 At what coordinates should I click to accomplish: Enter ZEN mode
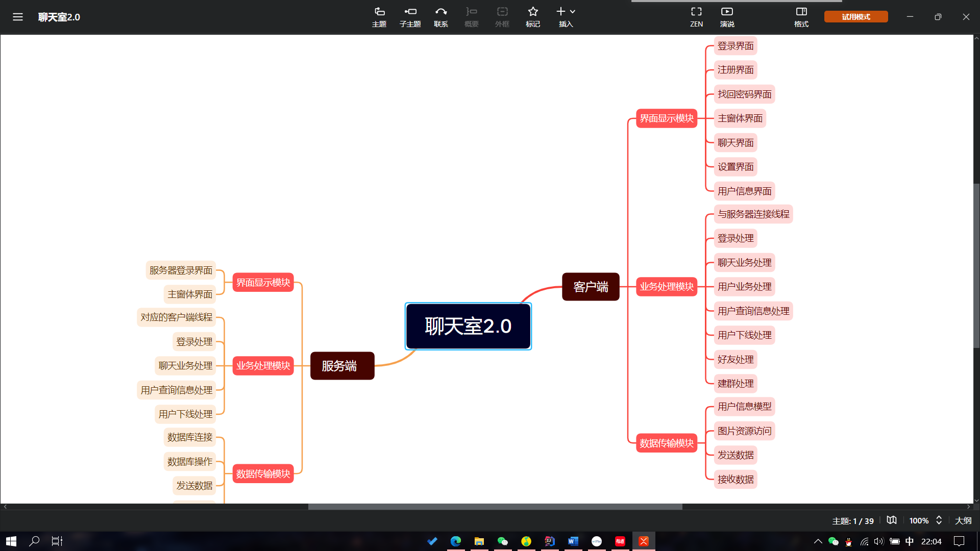[x=696, y=16]
